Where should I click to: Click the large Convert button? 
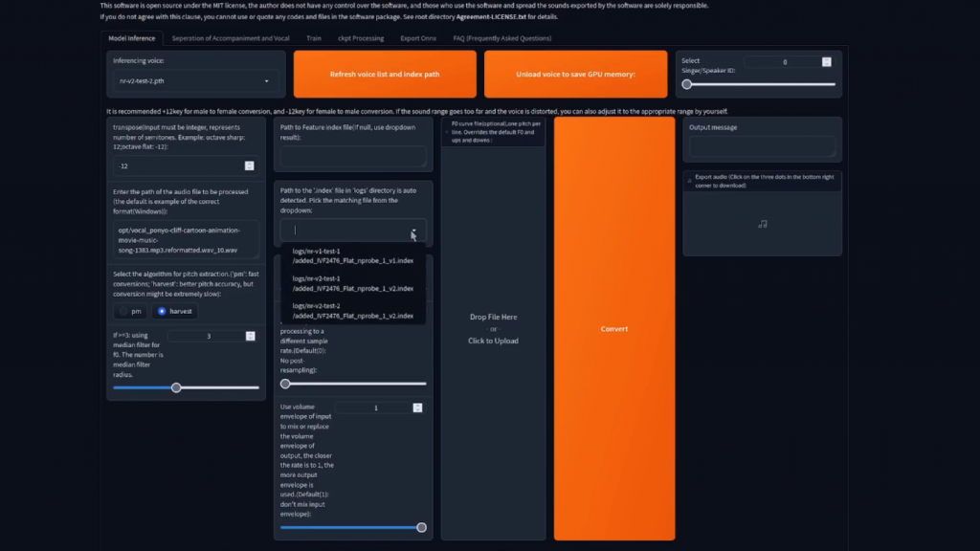click(x=613, y=329)
